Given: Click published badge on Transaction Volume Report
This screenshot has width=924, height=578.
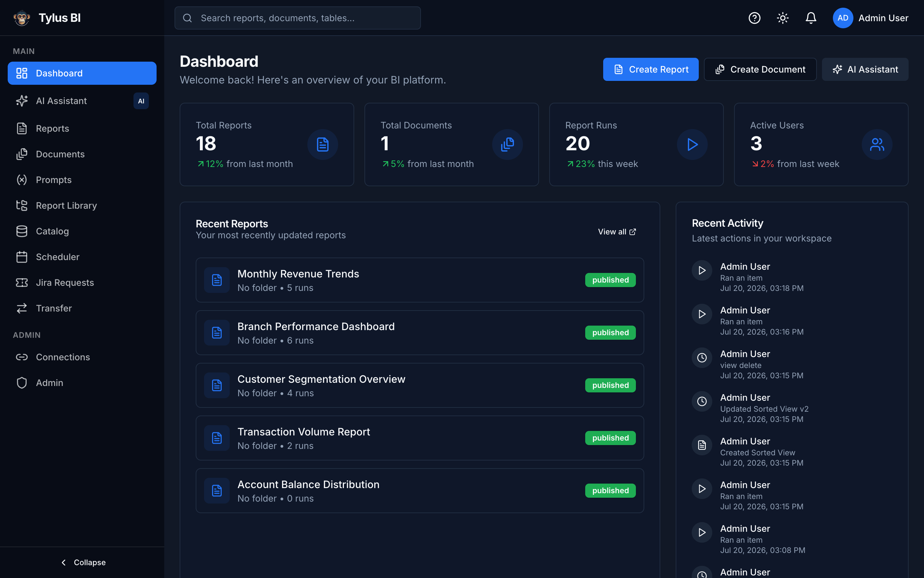Looking at the screenshot, I should tap(610, 438).
